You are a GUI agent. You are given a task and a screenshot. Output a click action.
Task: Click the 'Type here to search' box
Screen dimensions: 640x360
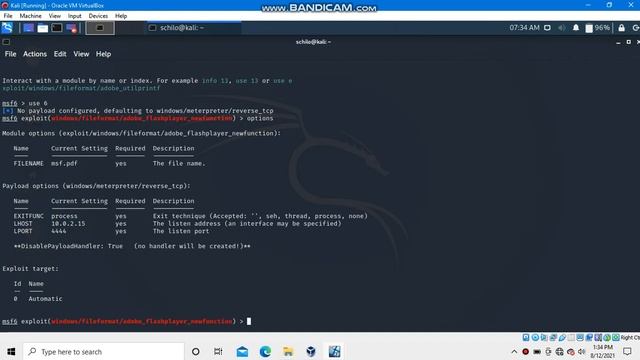pyautogui.click(x=104, y=351)
